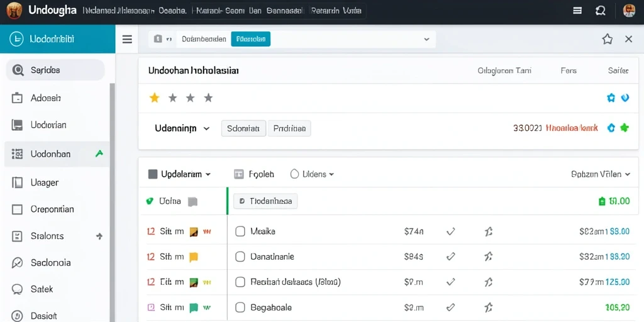The image size is (644, 322).
Task: Click the search icon in the top header
Action: tap(600, 11)
